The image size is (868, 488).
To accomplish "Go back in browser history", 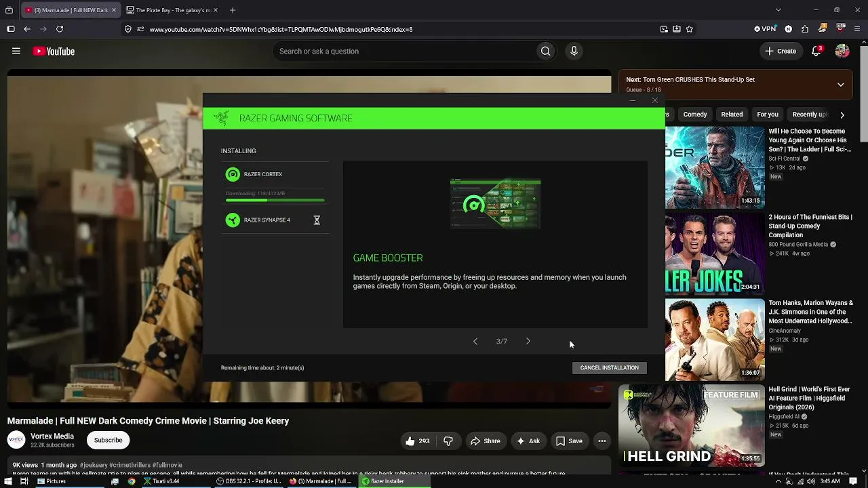I will pyautogui.click(x=27, y=29).
